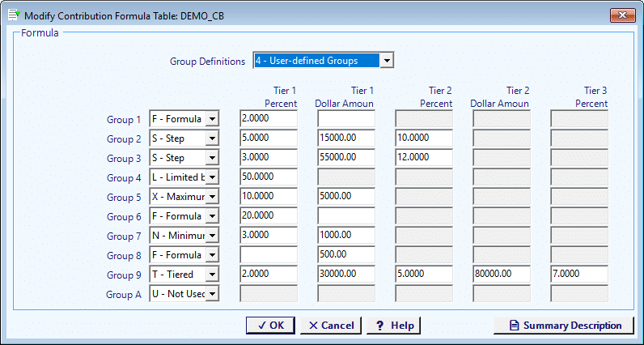Screen dimensions: 644x345
Task: Open Group 7 Minimum type dropdown
Action: pos(212,236)
